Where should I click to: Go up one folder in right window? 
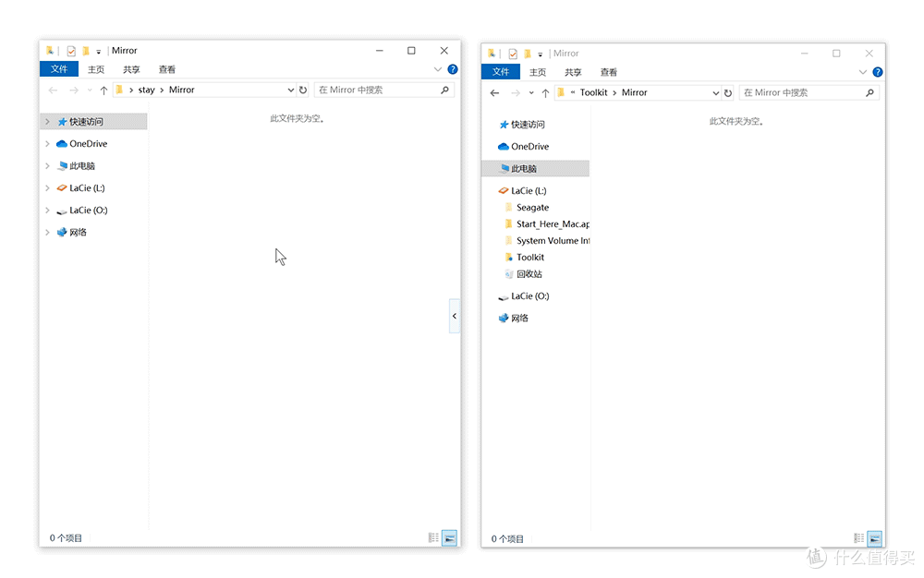point(545,93)
